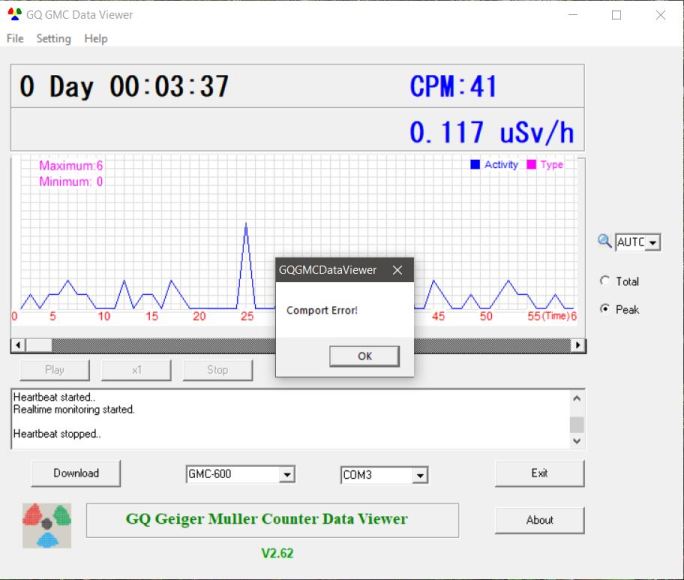Minimize the GQ GMC Data Viewer window
The height and width of the screenshot is (580, 684).
[x=573, y=15]
